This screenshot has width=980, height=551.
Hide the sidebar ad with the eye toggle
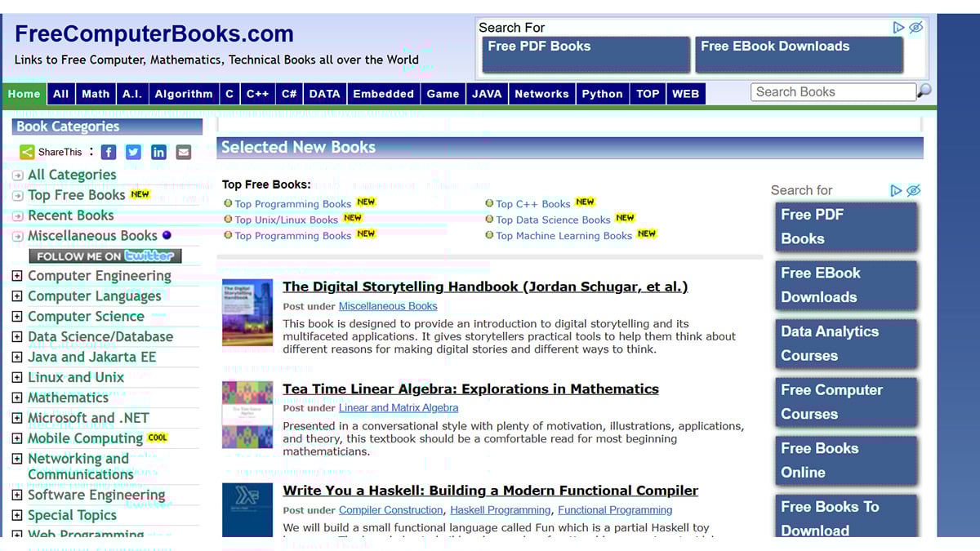click(x=914, y=190)
